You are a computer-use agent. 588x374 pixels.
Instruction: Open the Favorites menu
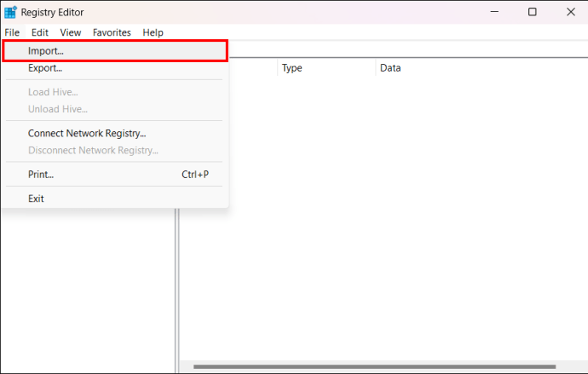[112, 32]
